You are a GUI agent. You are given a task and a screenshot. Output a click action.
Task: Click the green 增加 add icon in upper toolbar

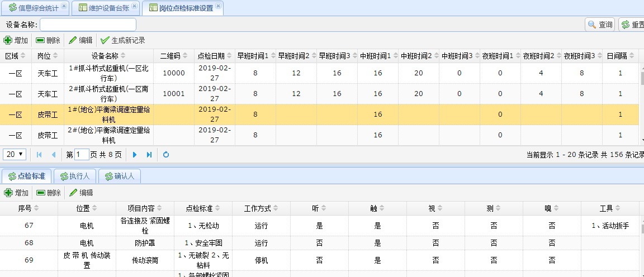tap(8, 40)
